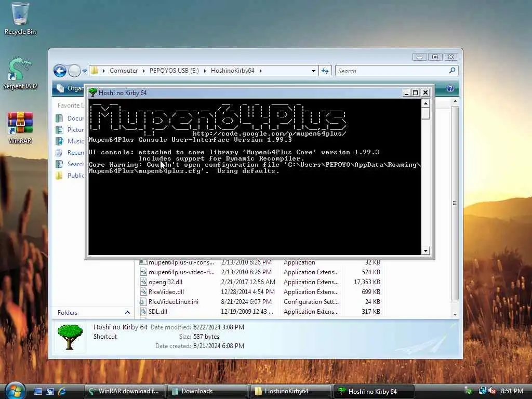Click the 8/21/2024 6:07 PM date cell
The height and width of the screenshot is (399, 532).
246,302
